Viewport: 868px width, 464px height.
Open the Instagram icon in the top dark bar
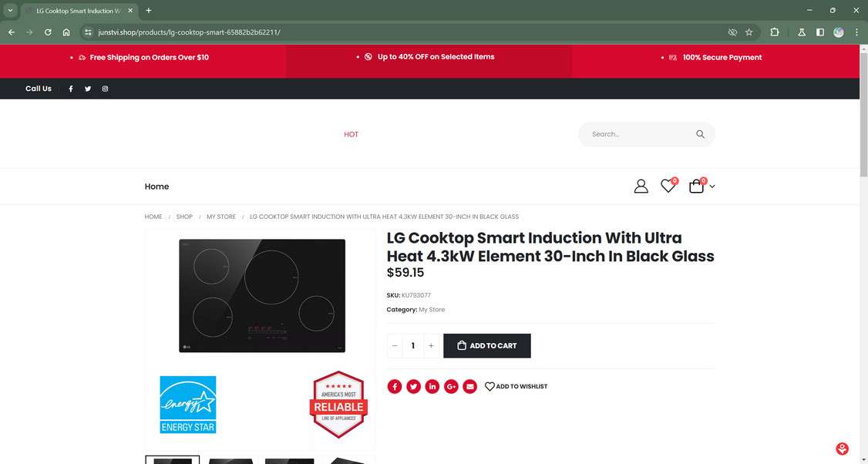pyautogui.click(x=105, y=89)
